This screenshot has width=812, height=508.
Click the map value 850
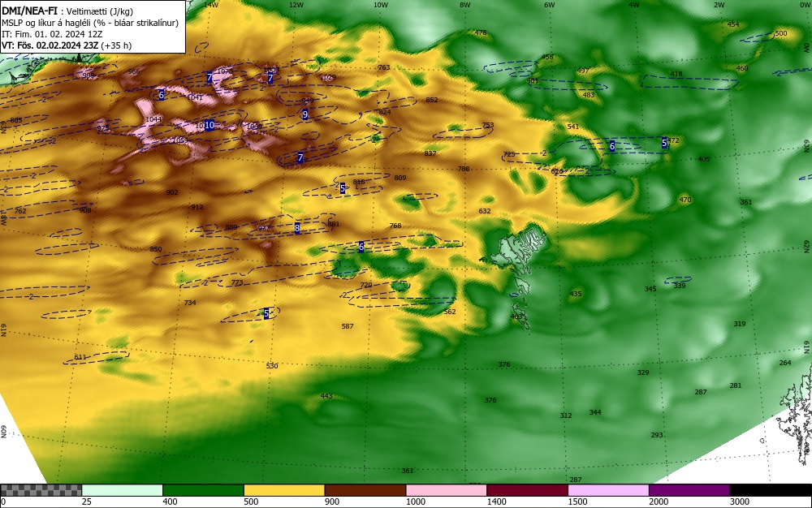click(155, 249)
